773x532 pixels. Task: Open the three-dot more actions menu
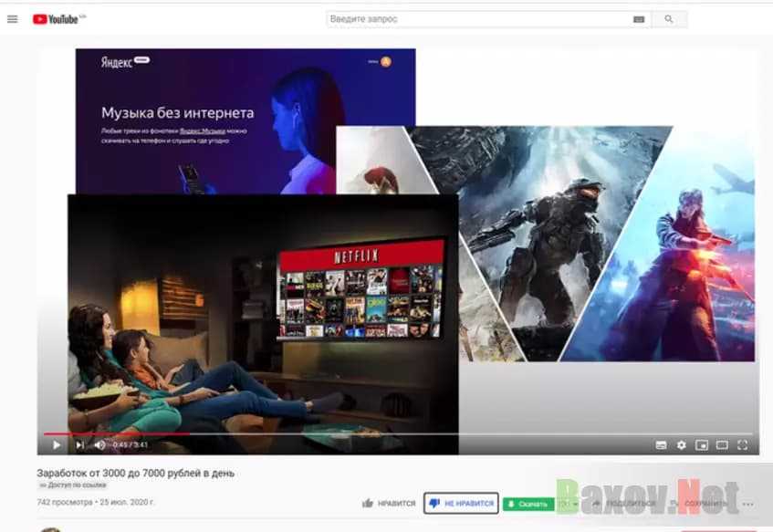click(x=749, y=504)
